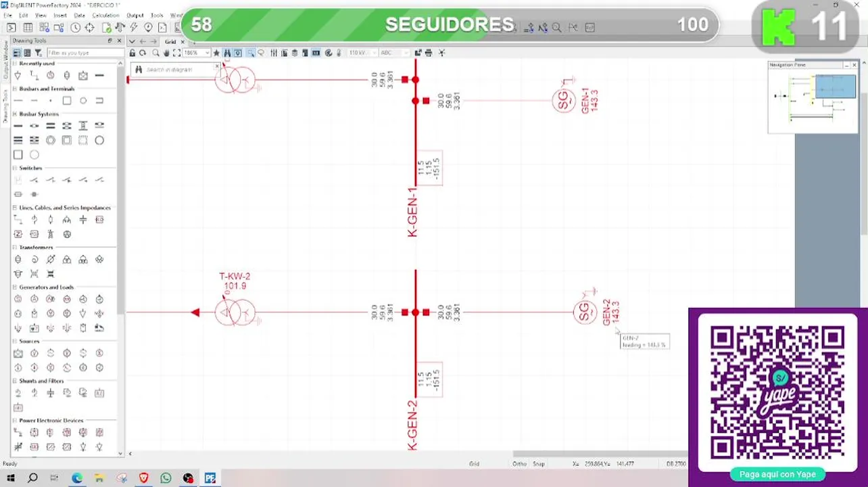Click the K-GEN-1 busbar label

click(412, 212)
